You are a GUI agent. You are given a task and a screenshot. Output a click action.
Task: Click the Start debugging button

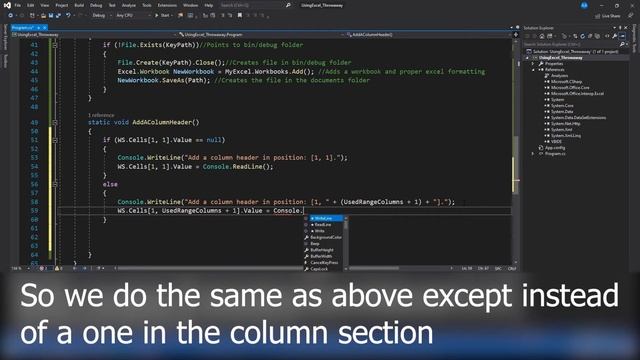pyautogui.click(x=163, y=16)
